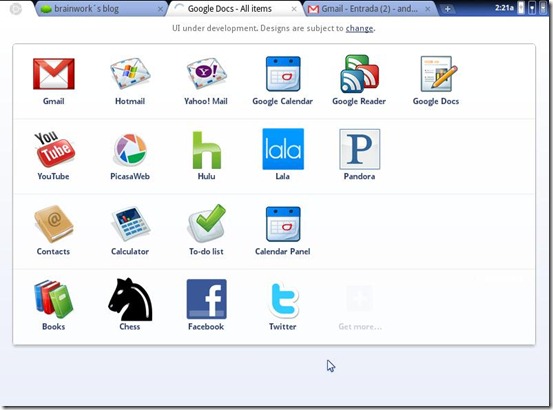553x410 pixels.
Task: Click the 'To-do list' label text
Action: (206, 251)
